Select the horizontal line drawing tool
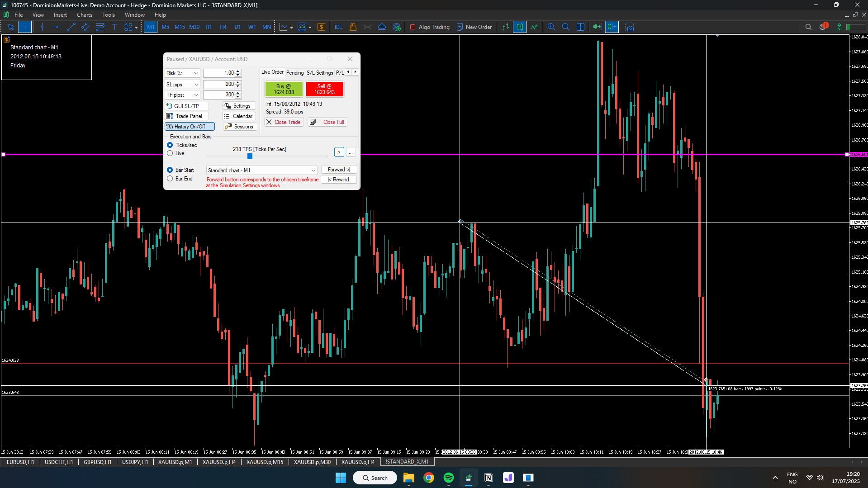Screen dimensions: 868x488 coord(57,27)
